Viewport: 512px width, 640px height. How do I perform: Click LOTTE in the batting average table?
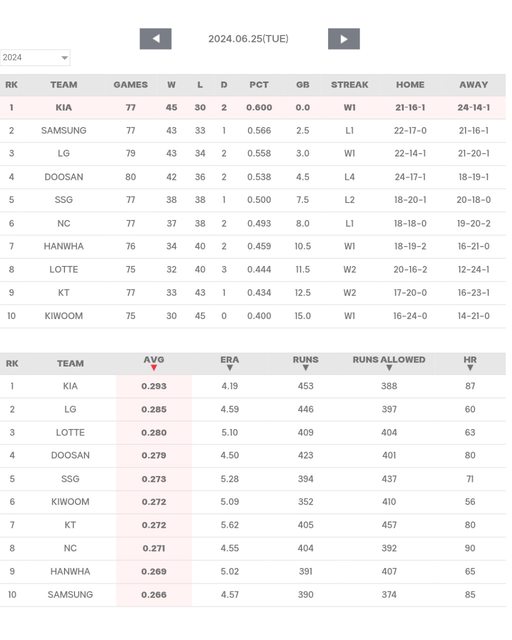click(x=70, y=433)
